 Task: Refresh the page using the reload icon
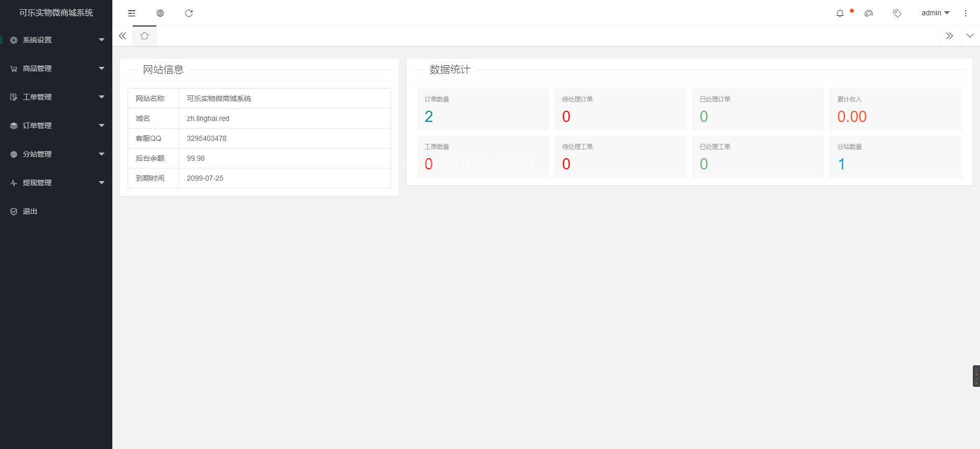click(x=189, y=13)
